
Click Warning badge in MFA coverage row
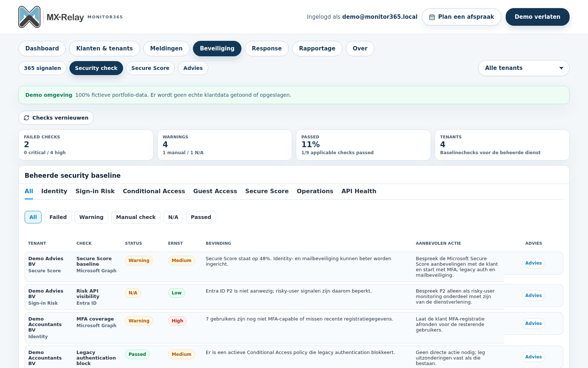click(139, 321)
